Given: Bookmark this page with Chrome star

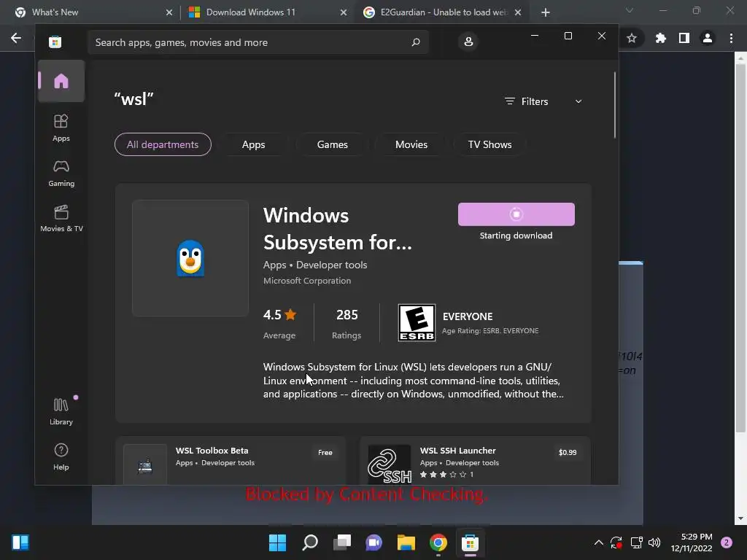Looking at the screenshot, I should click(632, 38).
